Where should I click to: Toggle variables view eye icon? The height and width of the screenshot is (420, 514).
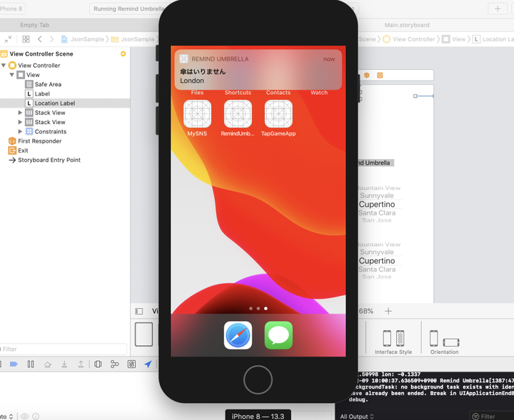coord(24,416)
